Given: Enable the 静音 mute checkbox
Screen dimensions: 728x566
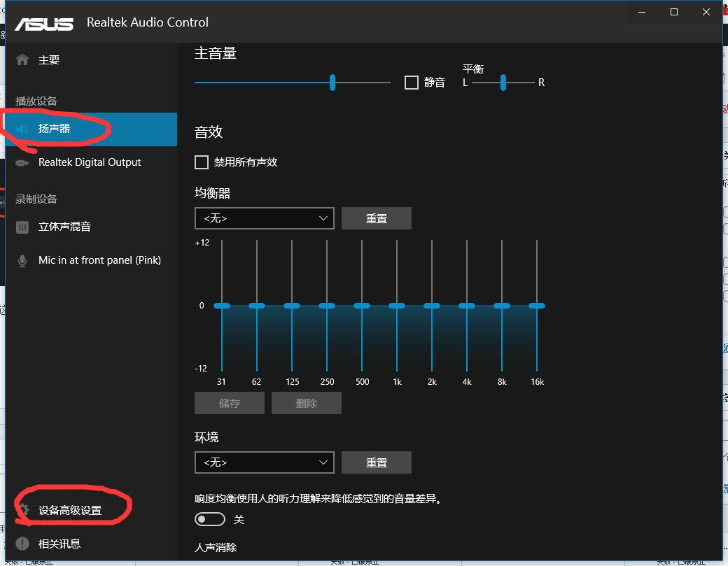Looking at the screenshot, I should 412,83.
